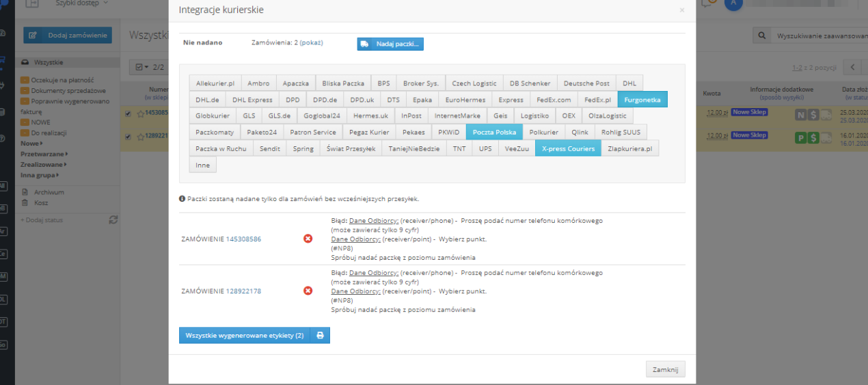Go to previous page arrow button
Image resolution: width=868 pixels, height=385 pixels.
point(853,67)
